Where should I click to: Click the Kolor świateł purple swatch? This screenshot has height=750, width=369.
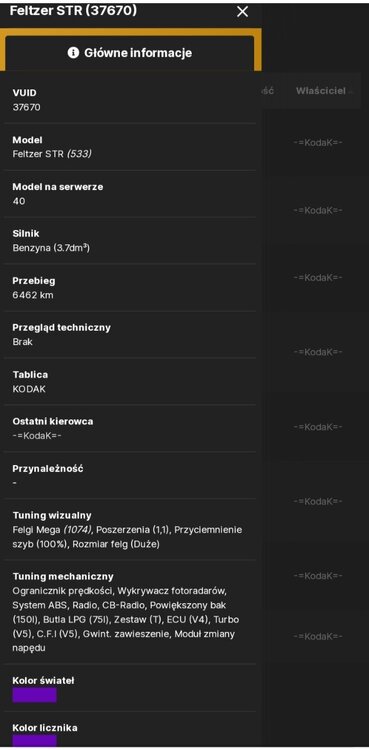click(x=34, y=695)
